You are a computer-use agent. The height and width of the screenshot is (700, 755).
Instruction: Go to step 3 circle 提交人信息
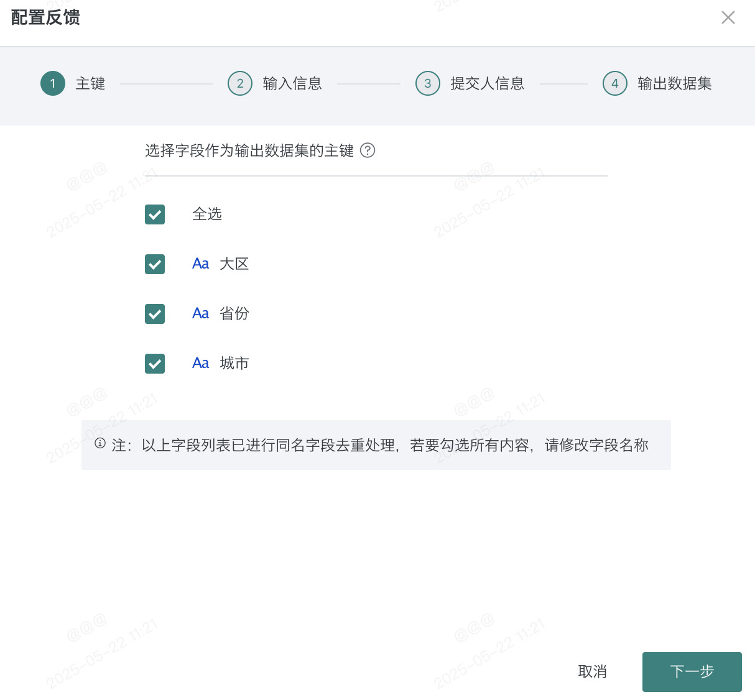point(428,83)
